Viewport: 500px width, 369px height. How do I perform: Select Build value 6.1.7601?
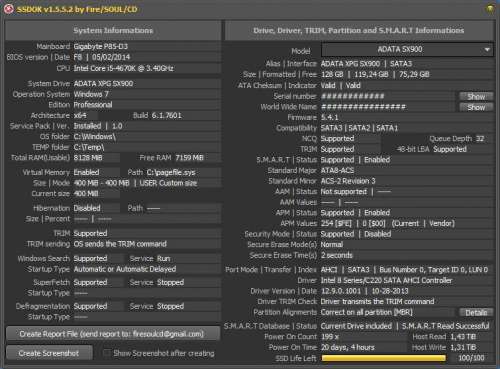pyautogui.click(x=167, y=115)
